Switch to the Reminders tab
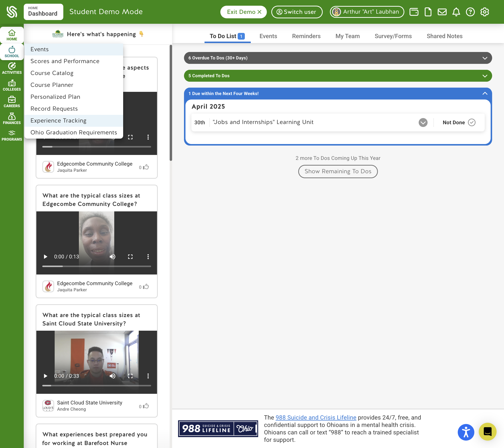Image resolution: width=504 pixels, height=448 pixels. (306, 36)
